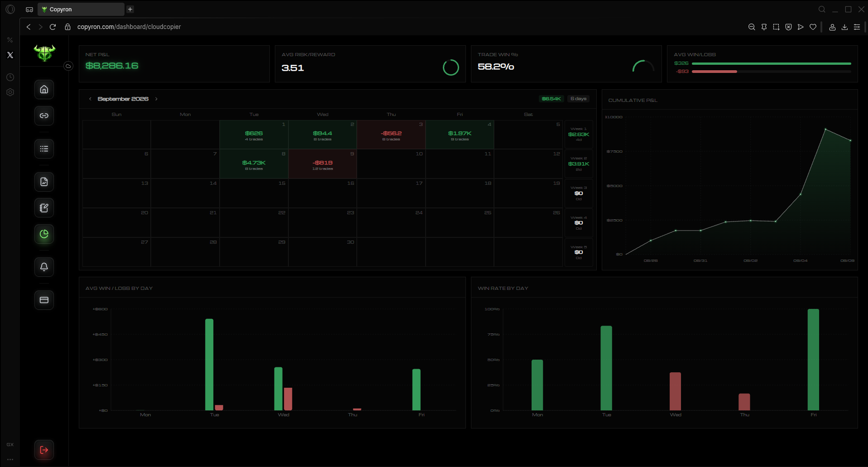Image resolution: width=868 pixels, height=467 pixels.
Task: Click the green $326 average win bar
Action: point(771,63)
